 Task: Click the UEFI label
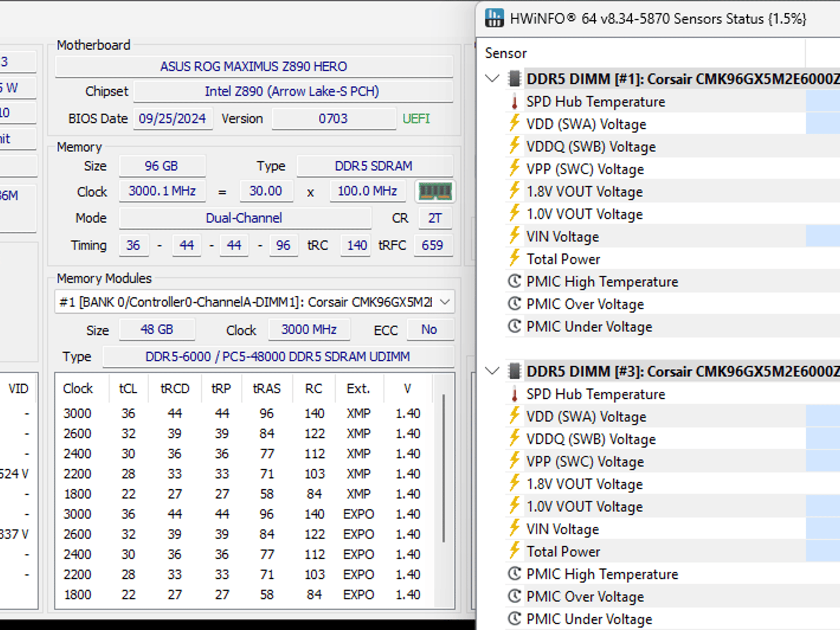(x=416, y=119)
